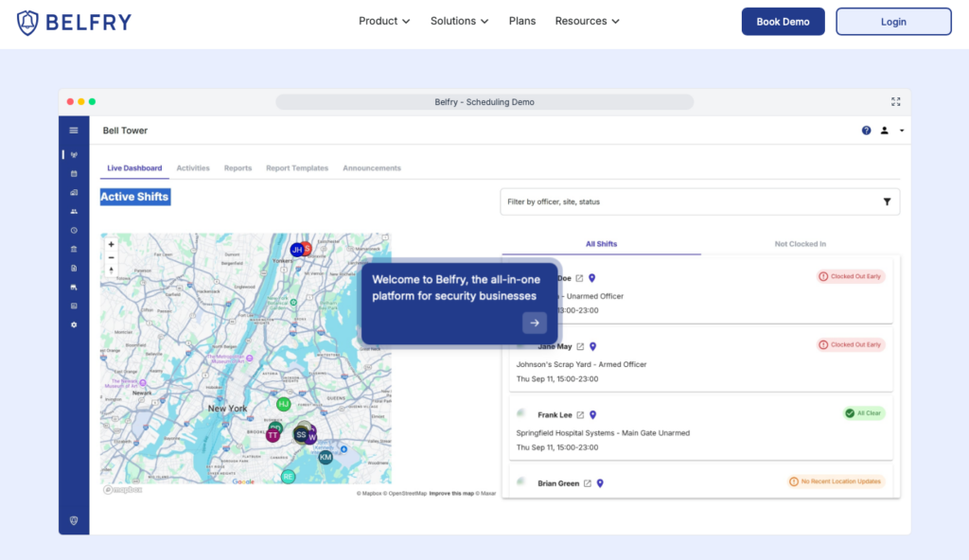Click the filter funnel icon
This screenshot has height=560, width=969.
(x=887, y=201)
